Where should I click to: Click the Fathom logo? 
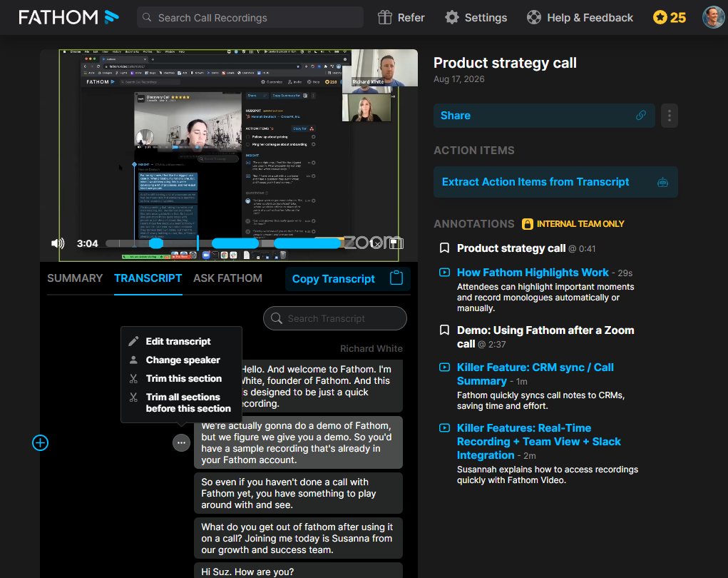click(x=68, y=18)
